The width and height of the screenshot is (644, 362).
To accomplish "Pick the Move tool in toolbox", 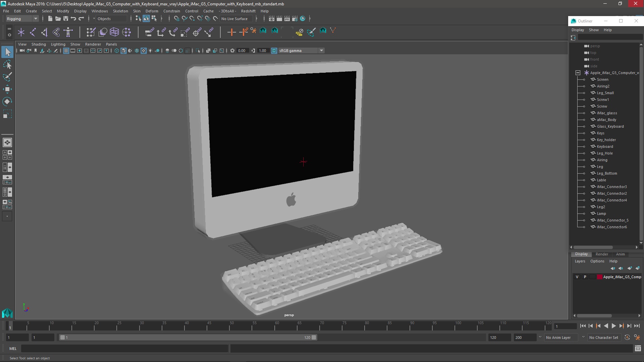I will pyautogui.click(x=7, y=89).
